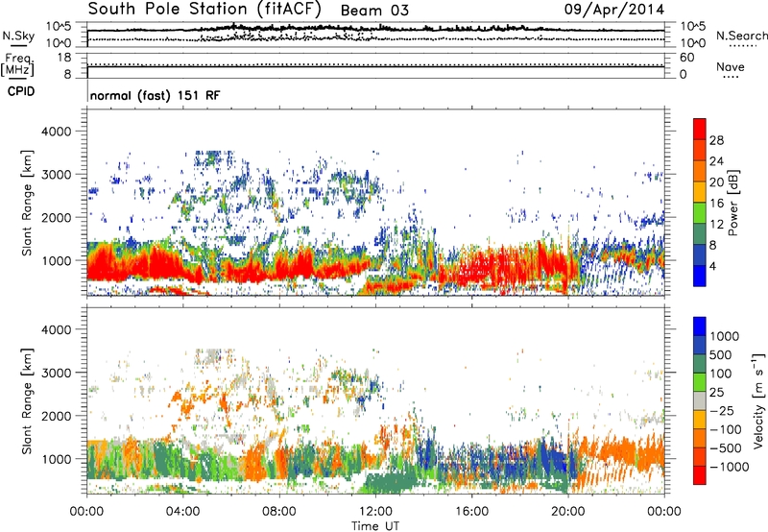The width and height of the screenshot is (768, 532).
Task: Click the 'Freq. [MHz]' axis label
Action: (x=17, y=65)
